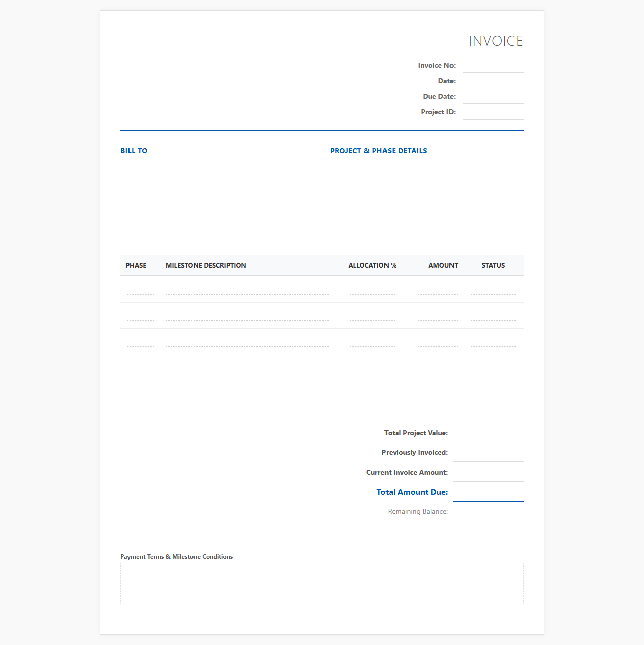Click the Previously Invoiced: label
This screenshot has width=644, height=645.
415,452
